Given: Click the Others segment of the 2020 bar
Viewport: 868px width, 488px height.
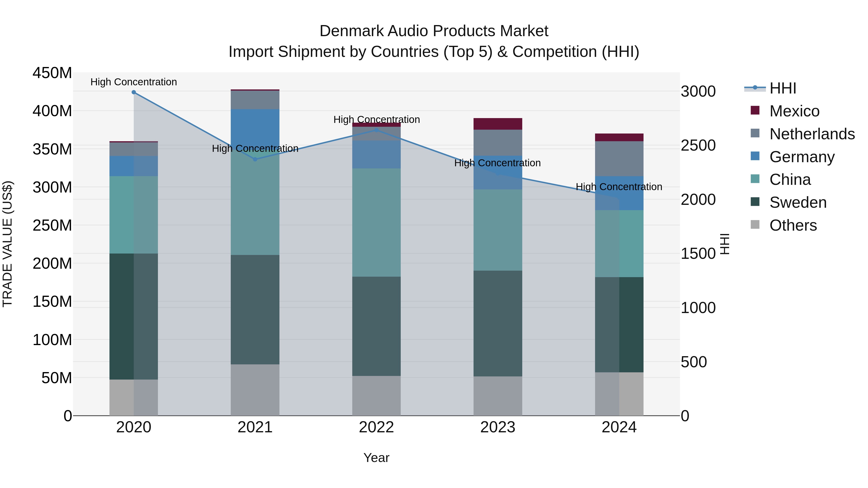Looking at the screenshot, I should click(134, 398).
